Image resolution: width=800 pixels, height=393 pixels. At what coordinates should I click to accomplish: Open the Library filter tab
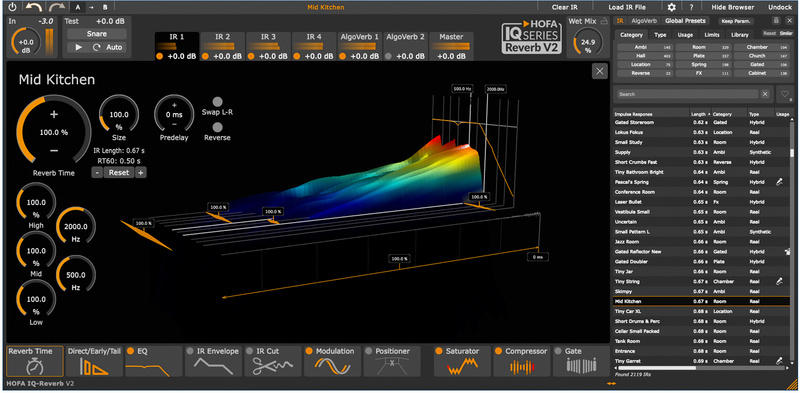coord(740,35)
